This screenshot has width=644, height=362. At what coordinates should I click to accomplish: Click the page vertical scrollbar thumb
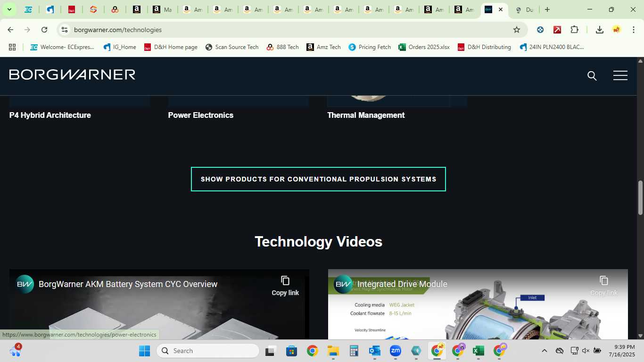point(640,197)
